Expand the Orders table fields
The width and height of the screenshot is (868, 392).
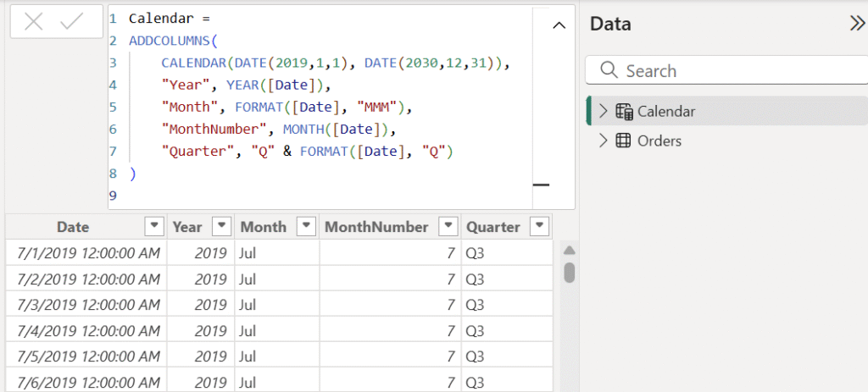coord(603,141)
